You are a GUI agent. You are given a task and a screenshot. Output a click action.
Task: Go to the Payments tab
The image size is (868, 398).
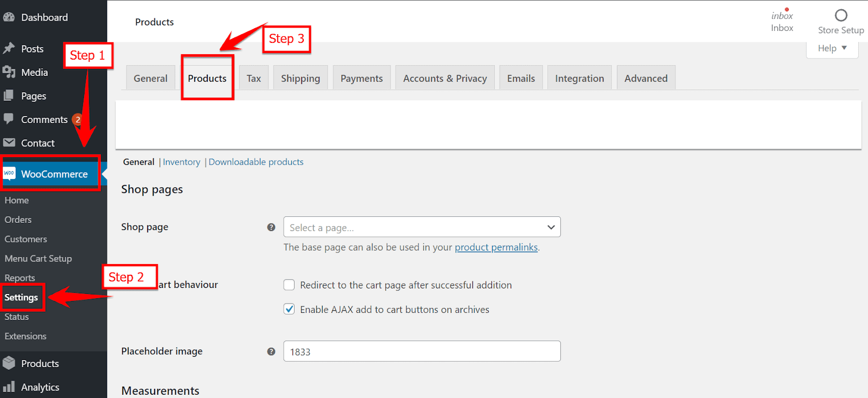click(x=361, y=78)
